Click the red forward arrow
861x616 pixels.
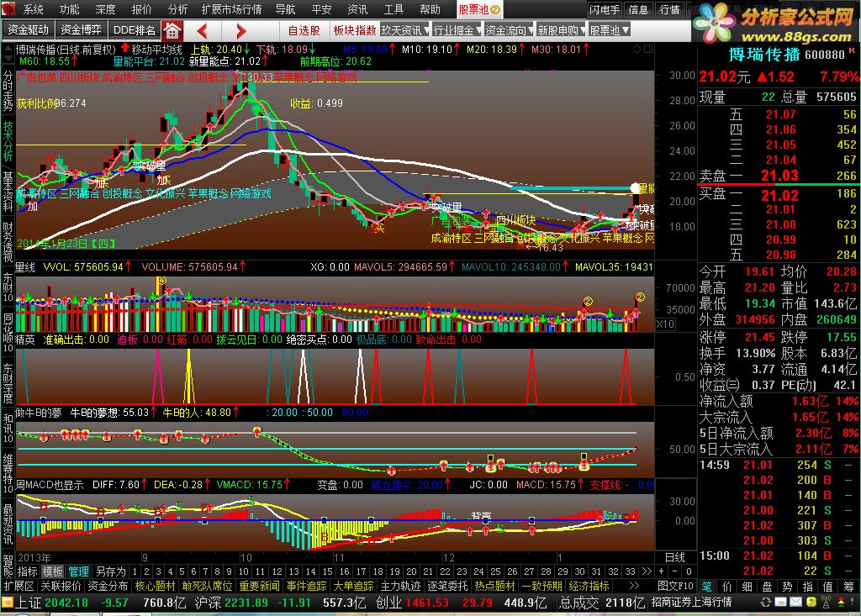(x=241, y=31)
